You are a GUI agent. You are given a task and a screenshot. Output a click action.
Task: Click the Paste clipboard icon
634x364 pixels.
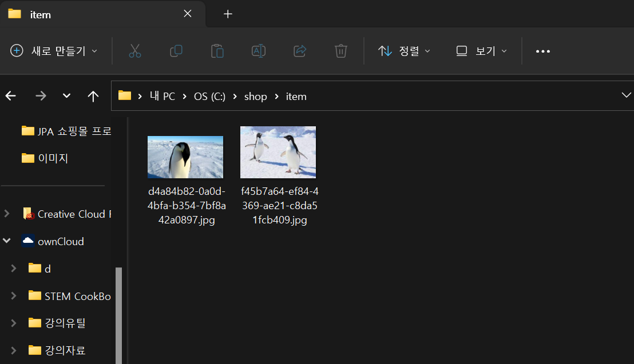point(217,51)
